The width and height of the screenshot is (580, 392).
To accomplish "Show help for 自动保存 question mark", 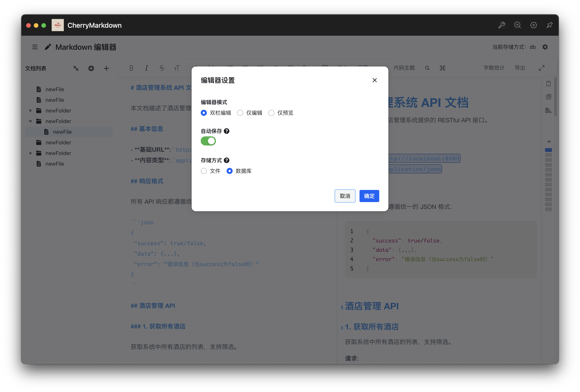I will tap(227, 131).
